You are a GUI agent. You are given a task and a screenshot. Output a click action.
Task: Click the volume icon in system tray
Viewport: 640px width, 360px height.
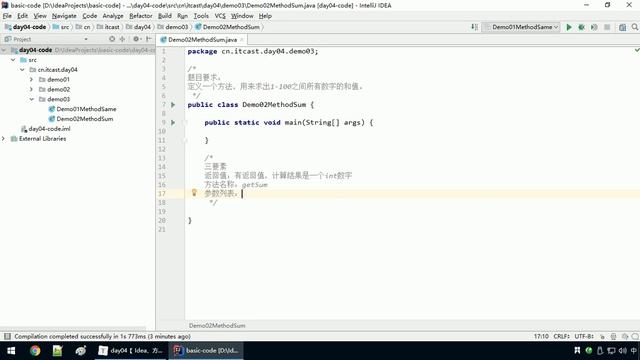[x=622, y=351]
